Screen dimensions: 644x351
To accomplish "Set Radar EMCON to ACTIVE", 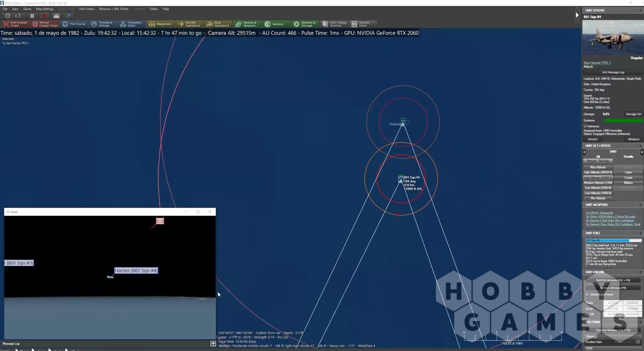I will (613, 303).
